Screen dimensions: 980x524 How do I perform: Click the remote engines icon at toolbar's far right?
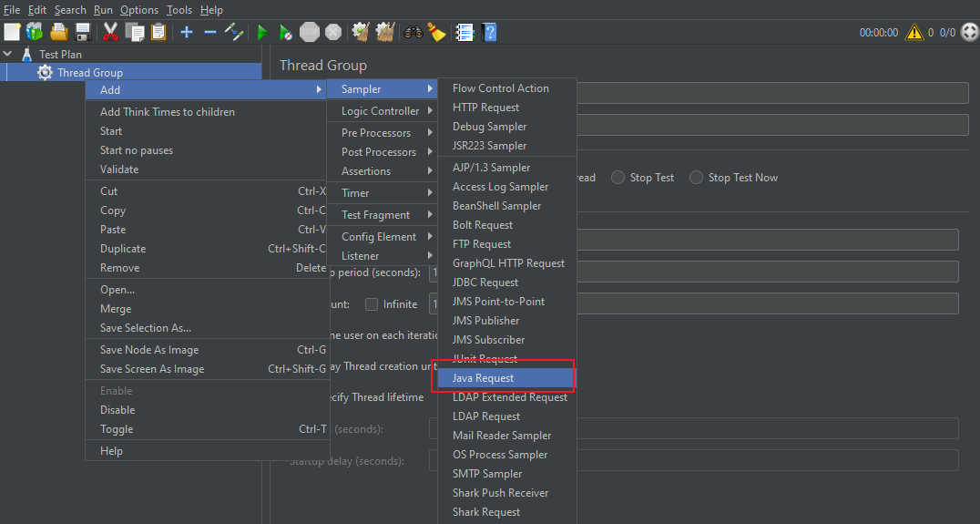tap(969, 32)
